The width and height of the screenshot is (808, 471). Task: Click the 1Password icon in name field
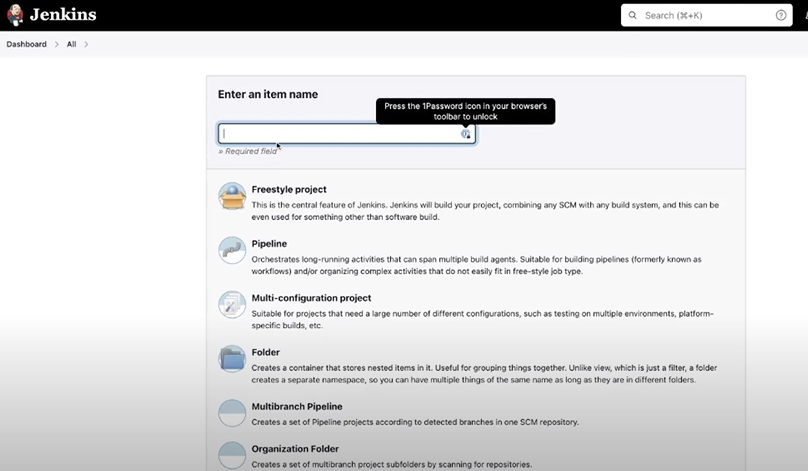point(465,134)
